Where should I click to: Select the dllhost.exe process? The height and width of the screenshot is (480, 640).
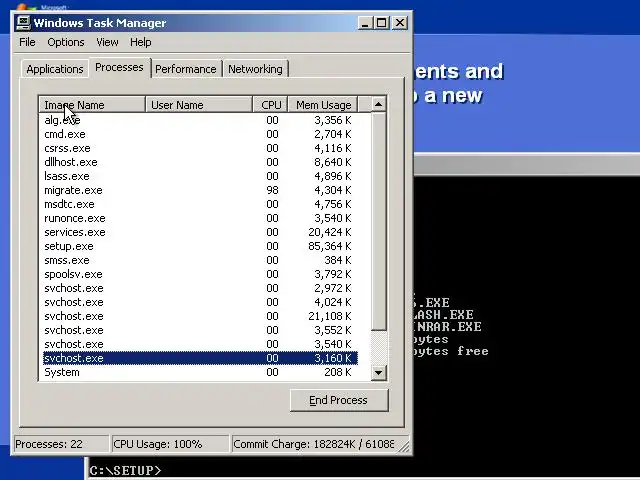(200, 162)
